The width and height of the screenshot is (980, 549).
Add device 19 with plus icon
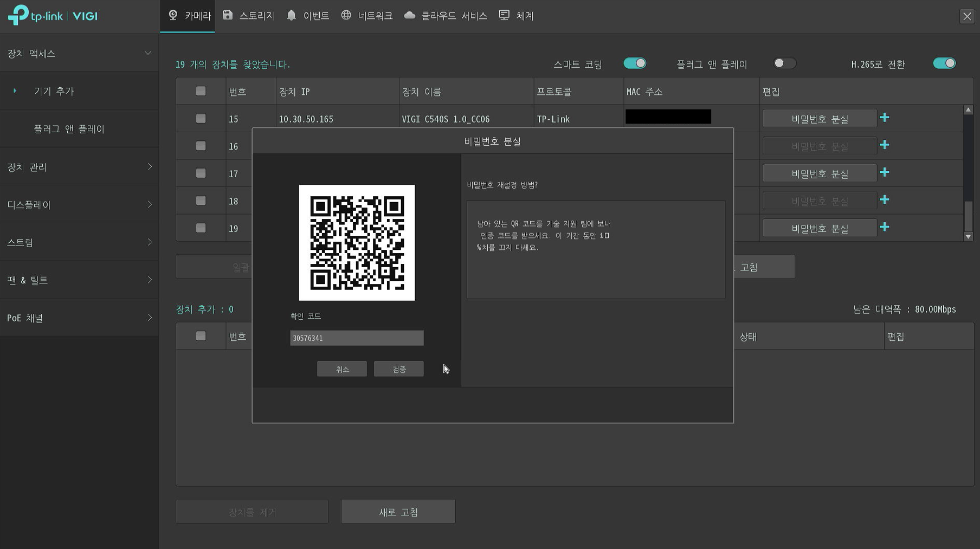885,227
